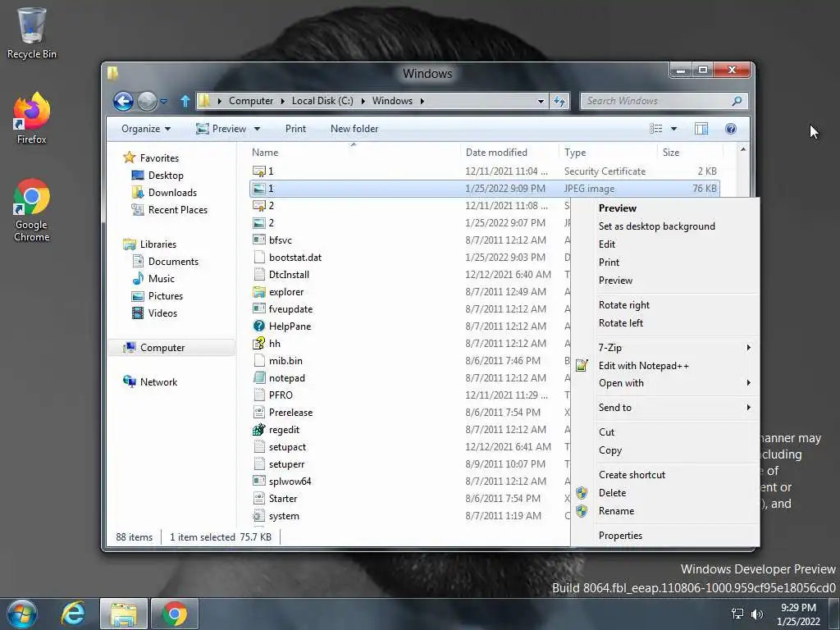Click the Preview toolbar button
Viewport: 840px width, 630px height.
point(221,129)
